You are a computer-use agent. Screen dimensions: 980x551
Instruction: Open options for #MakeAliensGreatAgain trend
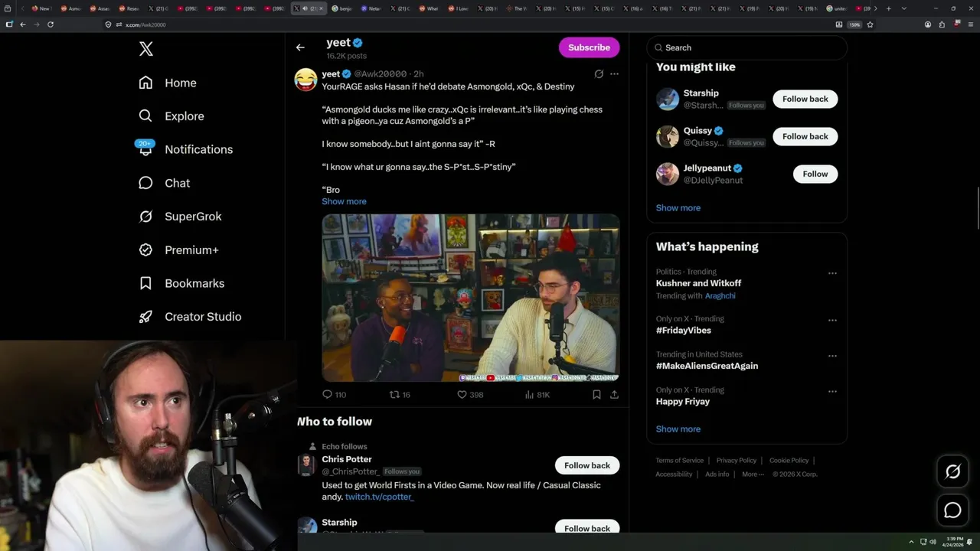click(x=832, y=356)
